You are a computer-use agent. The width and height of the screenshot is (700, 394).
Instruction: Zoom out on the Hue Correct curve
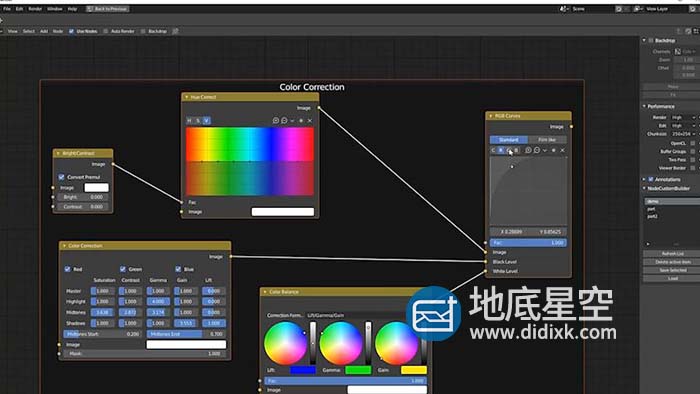284,120
